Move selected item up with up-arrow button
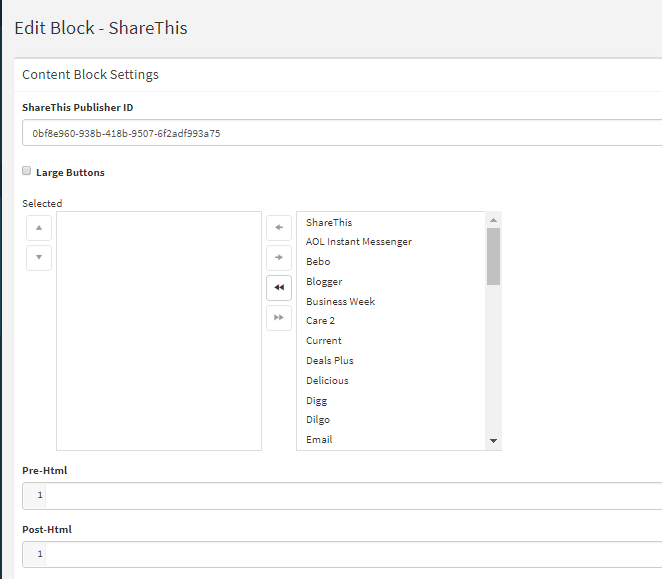 point(39,228)
